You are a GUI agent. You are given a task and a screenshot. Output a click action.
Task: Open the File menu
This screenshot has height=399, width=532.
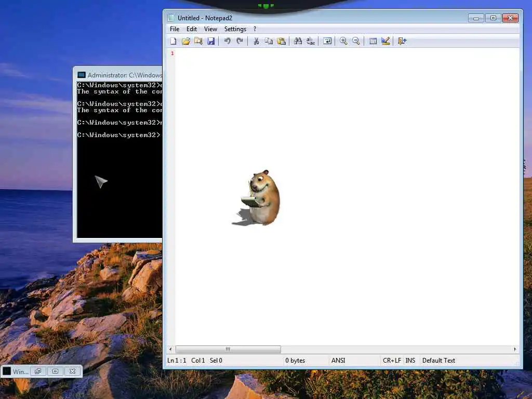click(175, 29)
